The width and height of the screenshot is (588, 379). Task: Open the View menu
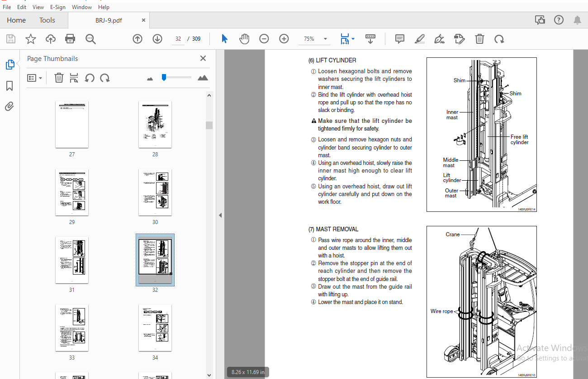click(38, 7)
